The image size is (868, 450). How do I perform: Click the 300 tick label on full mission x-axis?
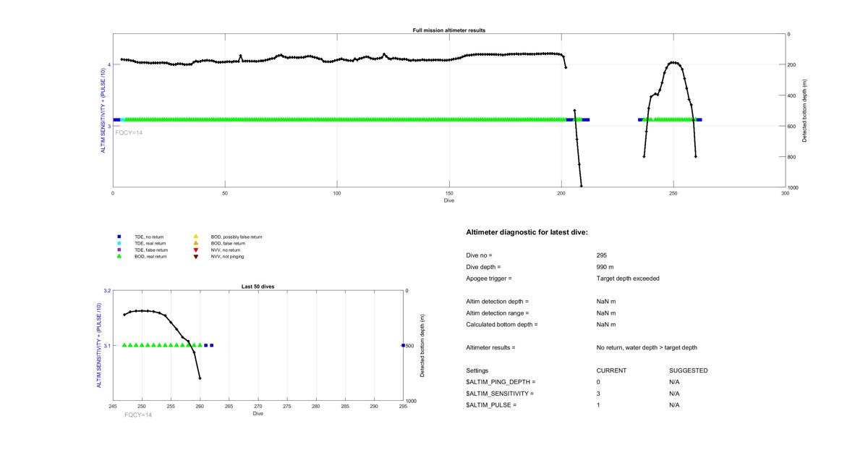point(786,193)
